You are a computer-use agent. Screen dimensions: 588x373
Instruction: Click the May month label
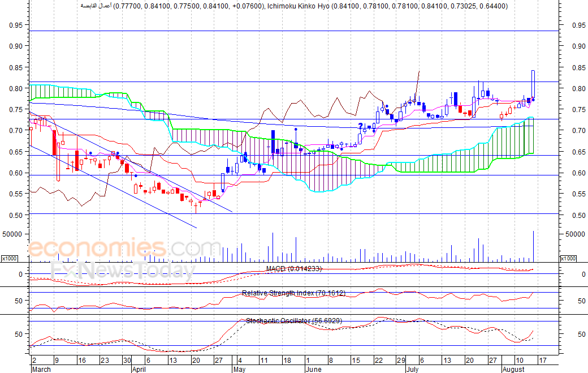coord(239,369)
